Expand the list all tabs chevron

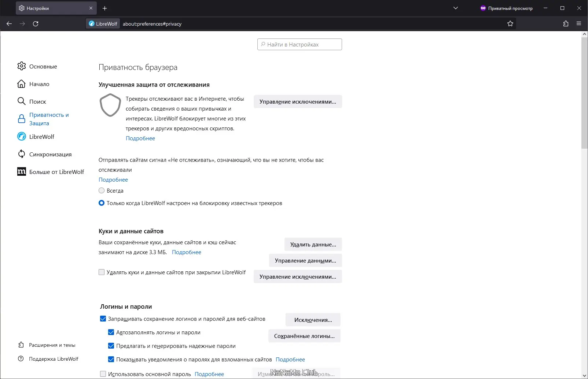[456, 8]
